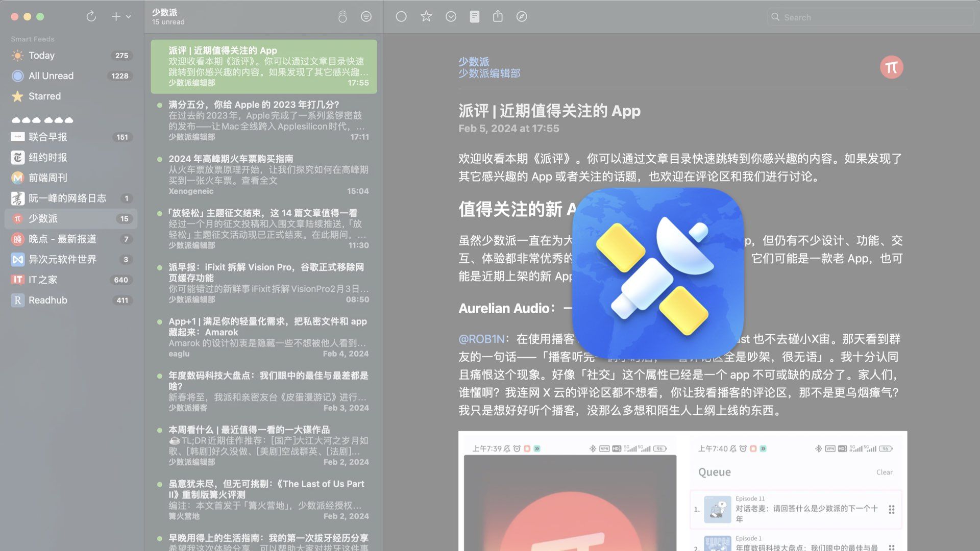Toggle Reader view with the document icon
980x551 pixels.
pos(475,17)
